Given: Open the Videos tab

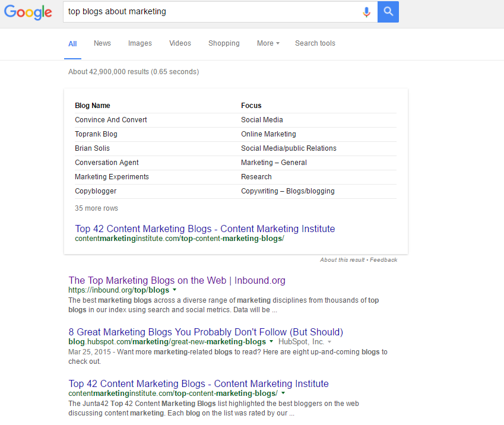Looking at the screenshot, I should [x=180, y=43].
